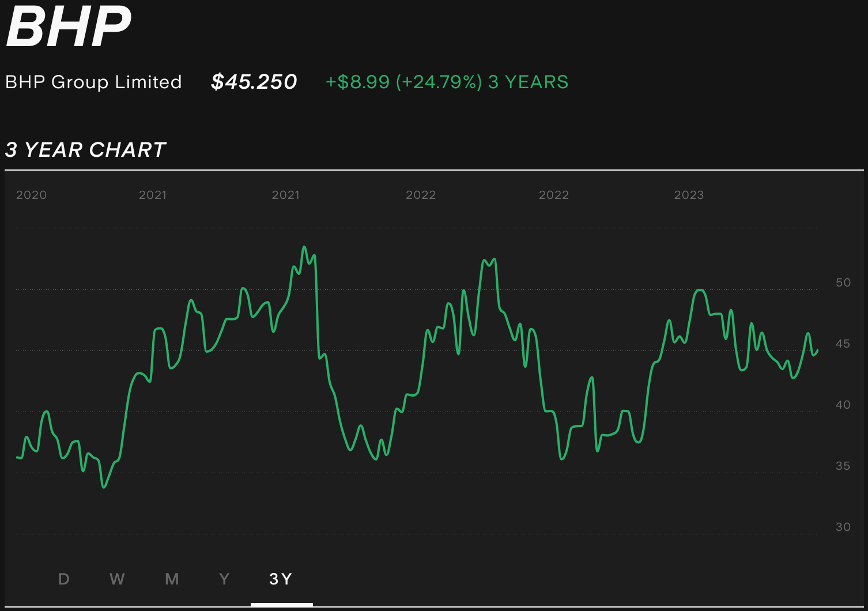Screen dimensions: 868x611
Task: Select the W weekly chart tab
Action: (x=117, y=579)
